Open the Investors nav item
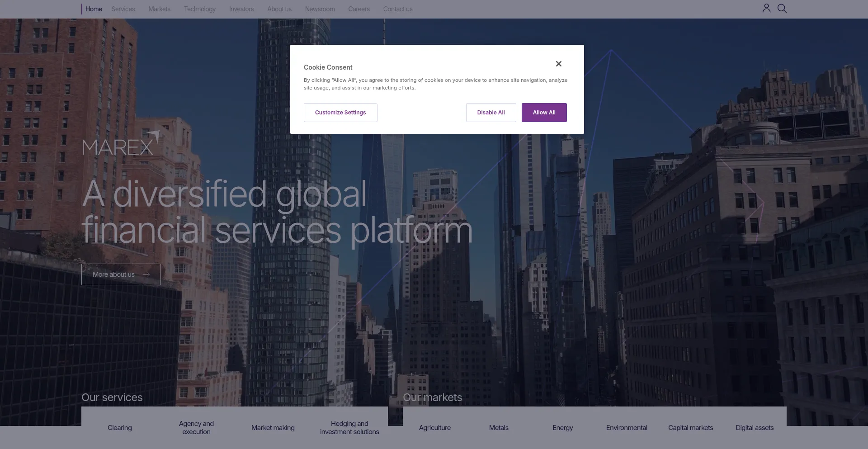This screenshot has height=449, width=868. tap(241, 9)
